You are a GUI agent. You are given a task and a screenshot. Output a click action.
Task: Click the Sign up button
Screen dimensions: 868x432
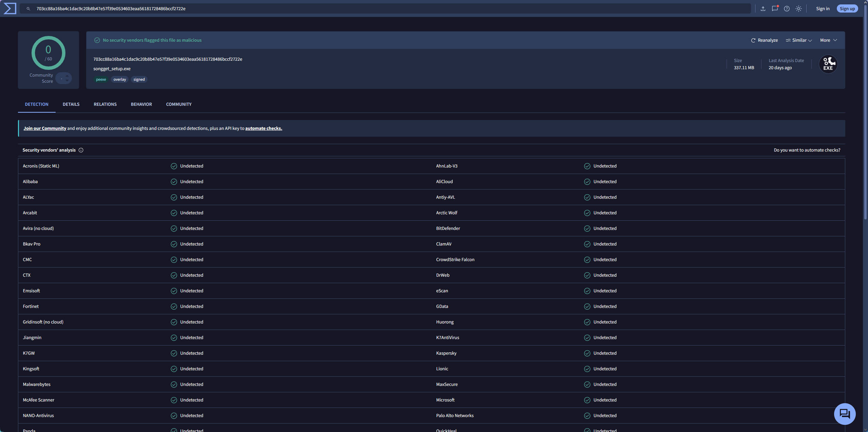point(847,9)
